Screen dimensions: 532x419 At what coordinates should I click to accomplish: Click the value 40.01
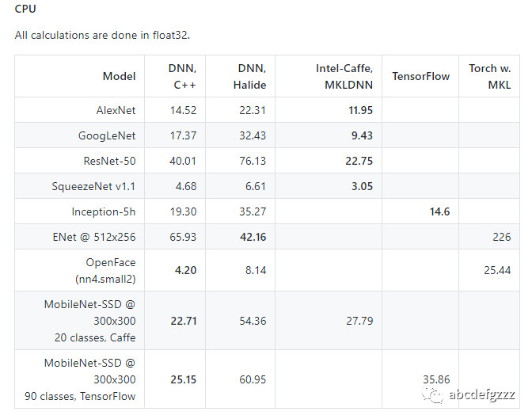[x=183, y=161]
